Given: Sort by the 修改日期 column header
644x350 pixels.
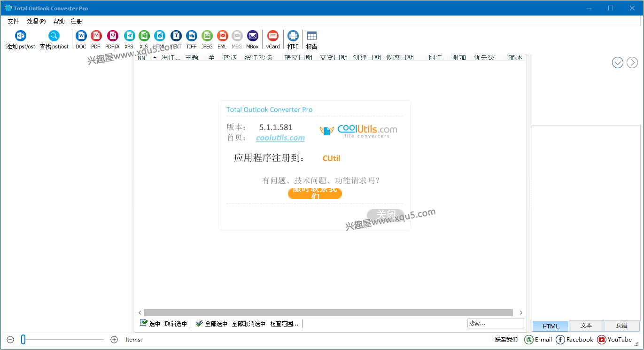Looking at the screenshot, I should point(400,57).
